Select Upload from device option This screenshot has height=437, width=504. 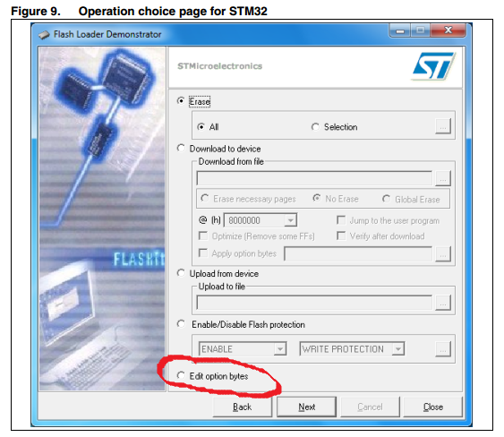(x=181, y=273)
